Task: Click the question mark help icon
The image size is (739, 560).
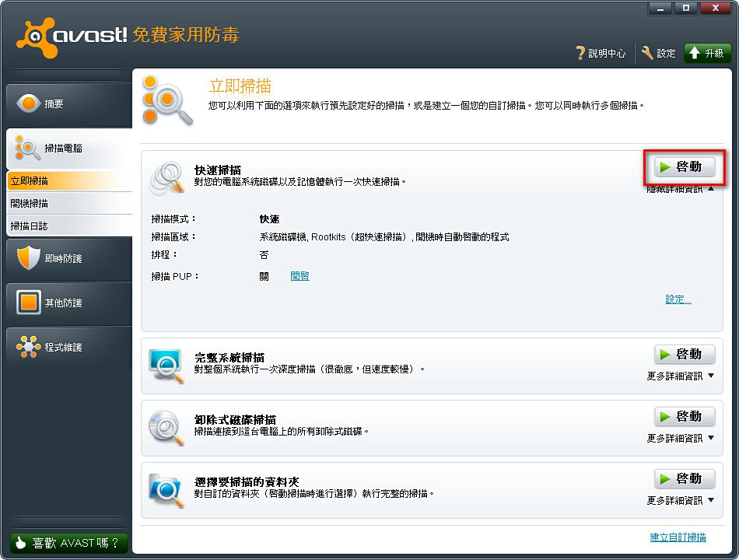Action: tap(580, 53)
